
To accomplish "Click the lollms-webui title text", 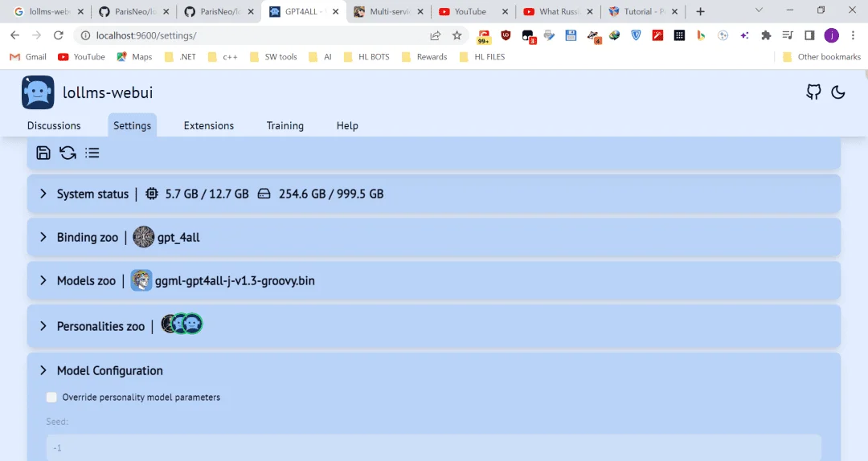I will [108, 92].
